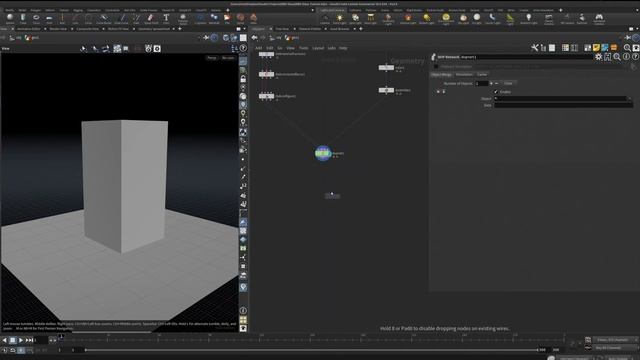
Task: Toggle the Enable checkbox in parameters
Action: pyautogui.click(x=496, y=92)
